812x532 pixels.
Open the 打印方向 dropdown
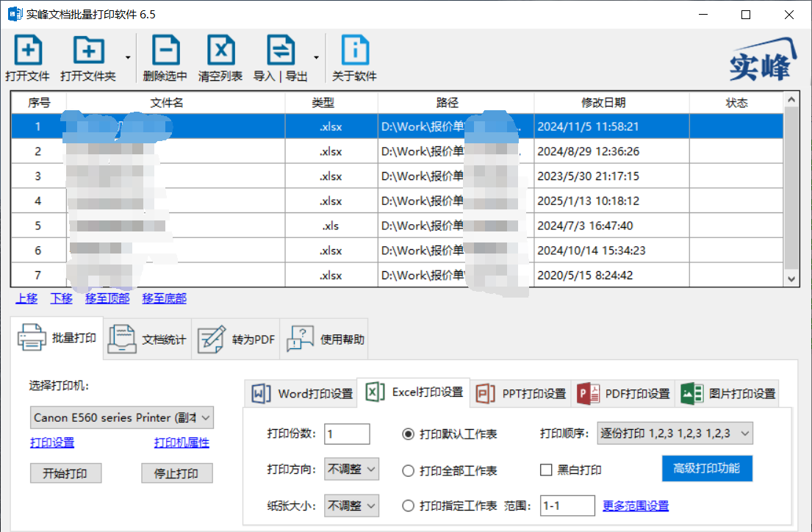[x=352, y=470]
